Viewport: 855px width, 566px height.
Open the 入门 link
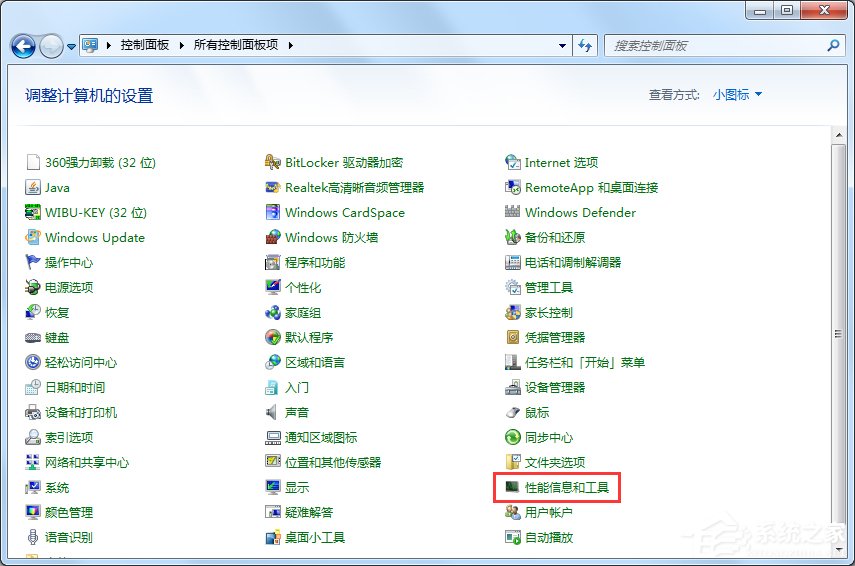click(297, 388)
